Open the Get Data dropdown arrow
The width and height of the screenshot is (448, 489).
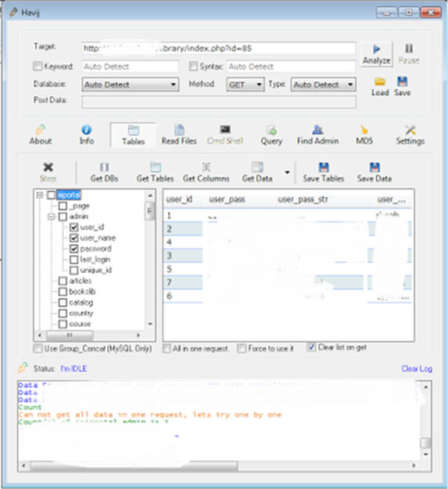(x=287, y=172)
